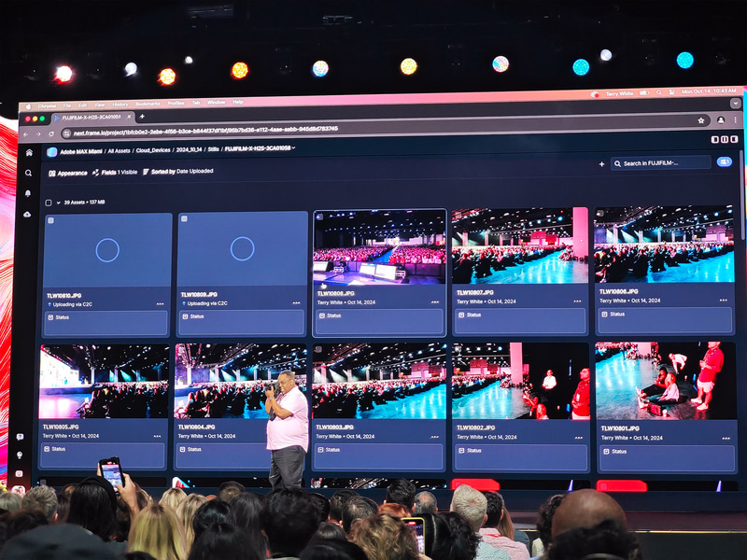Open the cloud upload icon in the sidebar
The height and width of the screenshot is (560, 747).
28,215
